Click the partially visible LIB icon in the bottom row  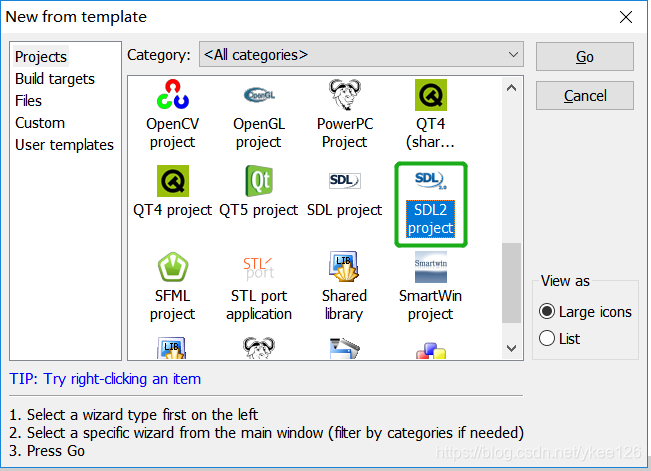(x=172, y=348)
